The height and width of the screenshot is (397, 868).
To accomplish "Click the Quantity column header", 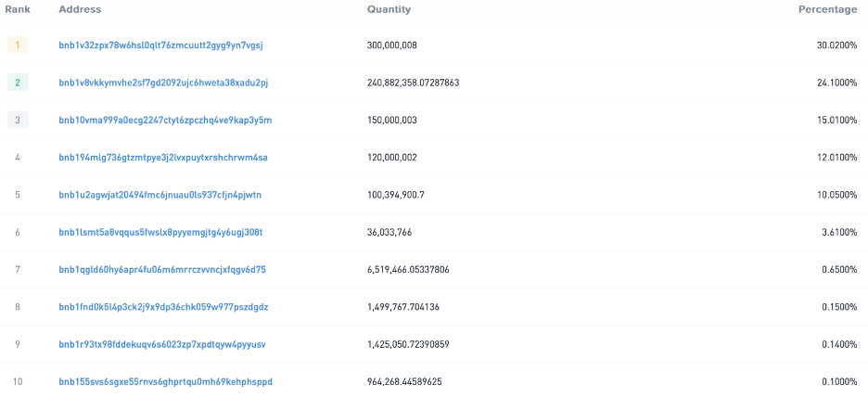I will pyautogui.click(x=389, y=9).
